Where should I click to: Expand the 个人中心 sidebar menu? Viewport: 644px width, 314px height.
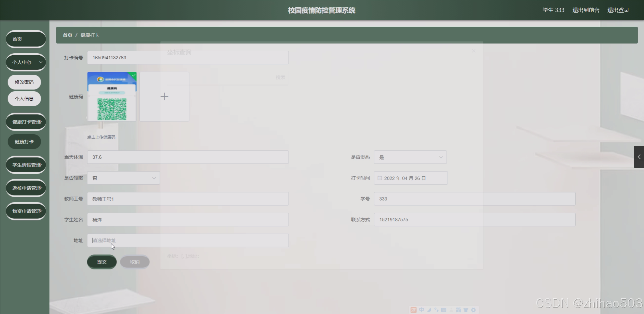click(x=26, y=62)
